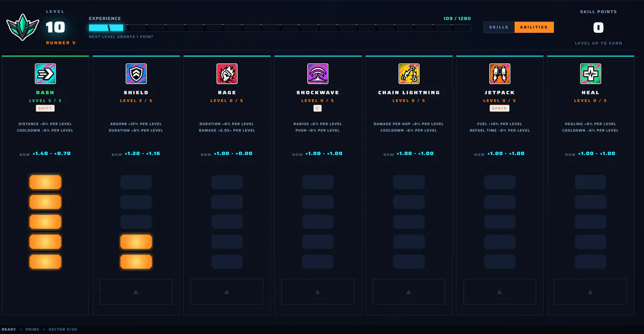Upgrade Chain Lightning with its arrow button
The width and height of the screenshot is (644, 334).
[409, 292]
